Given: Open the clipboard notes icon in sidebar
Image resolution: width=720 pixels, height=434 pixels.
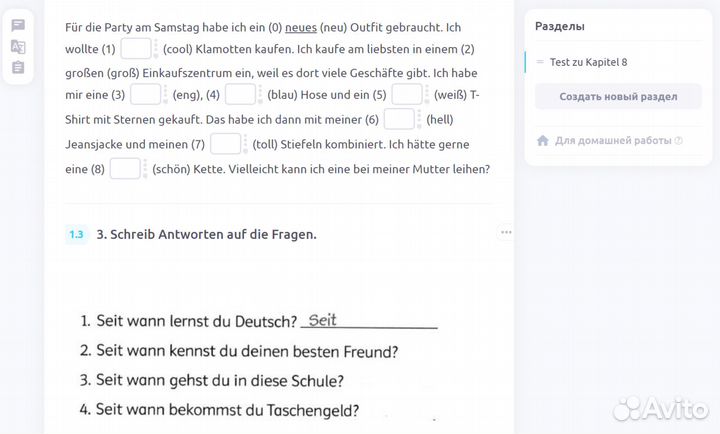Looking at the screenshot, I should 18,68.
